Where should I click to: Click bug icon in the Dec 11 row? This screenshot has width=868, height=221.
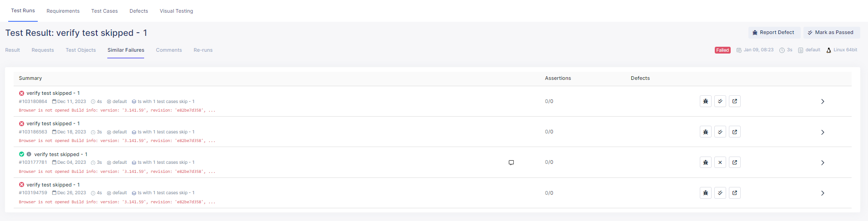pyautogui.click(x=705, y=101)
